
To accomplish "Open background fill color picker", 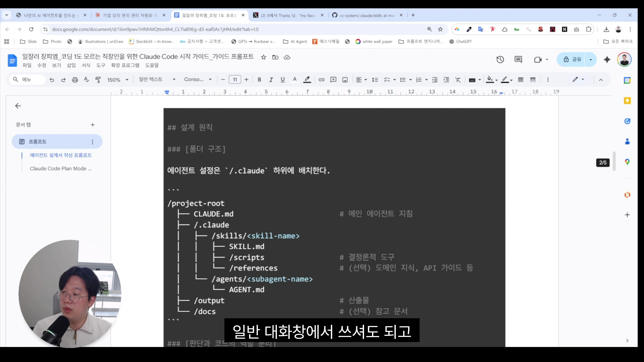I will tap(492, 80).
